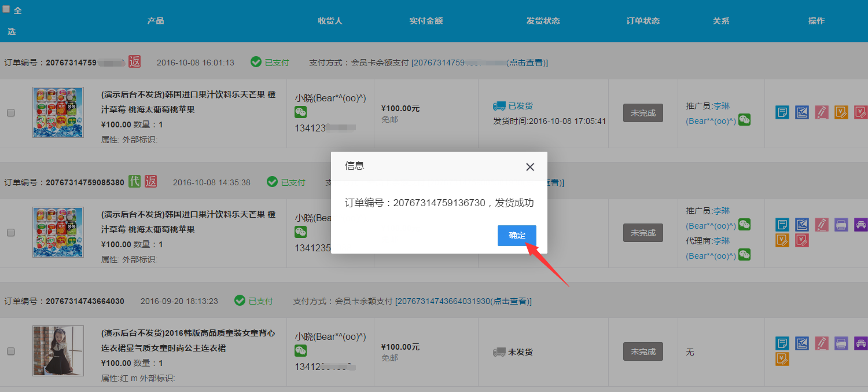The image size is (868, 392).
Task: Click the pink pencil icon in the second order
Action: [x=821, y=225]
